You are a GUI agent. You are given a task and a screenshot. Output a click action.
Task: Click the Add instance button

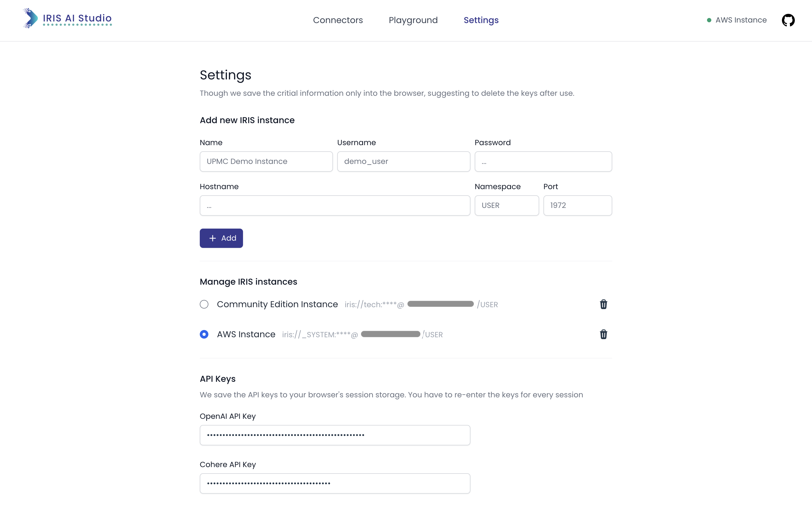[x=221, y=238]
